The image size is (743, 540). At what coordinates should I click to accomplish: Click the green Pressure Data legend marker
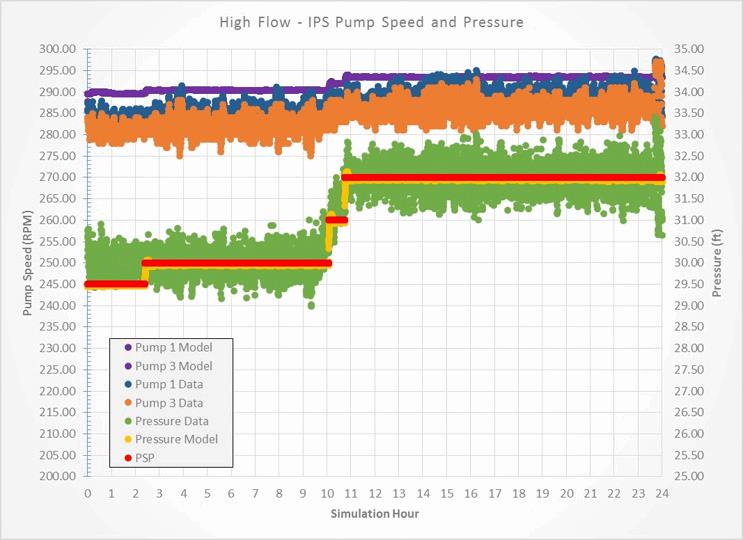(127, 420)
